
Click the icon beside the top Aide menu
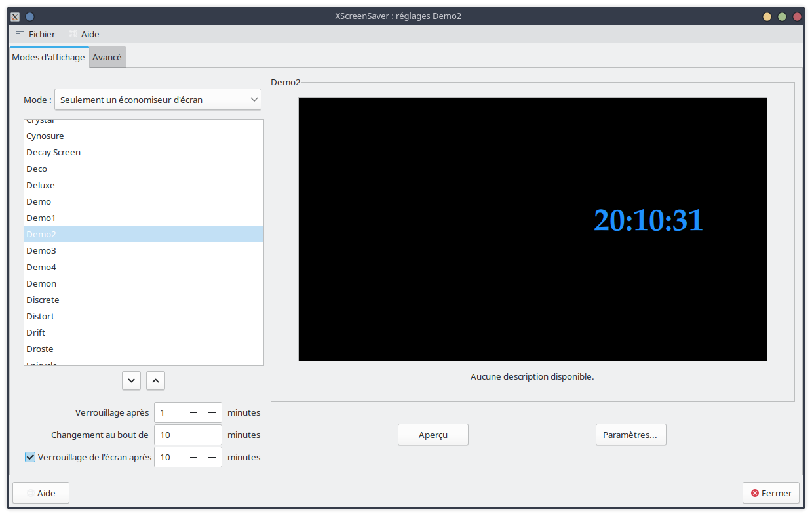[71, 34]
